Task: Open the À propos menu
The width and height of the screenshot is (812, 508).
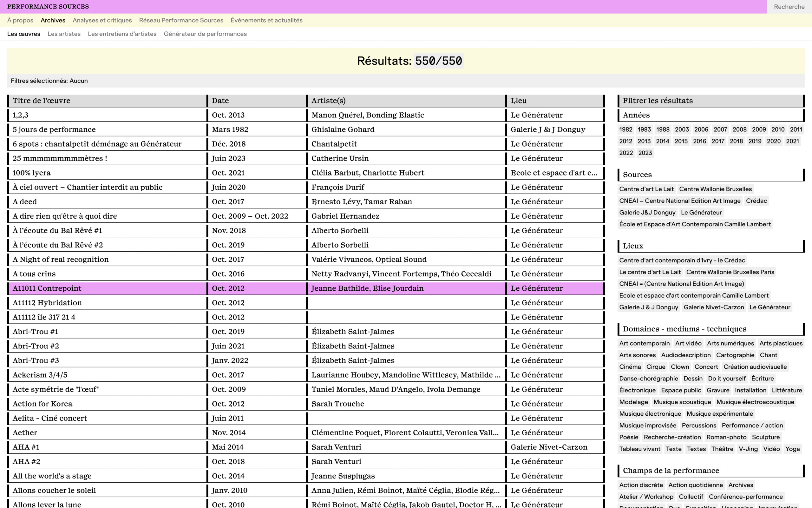Action: tap(20, 20)
